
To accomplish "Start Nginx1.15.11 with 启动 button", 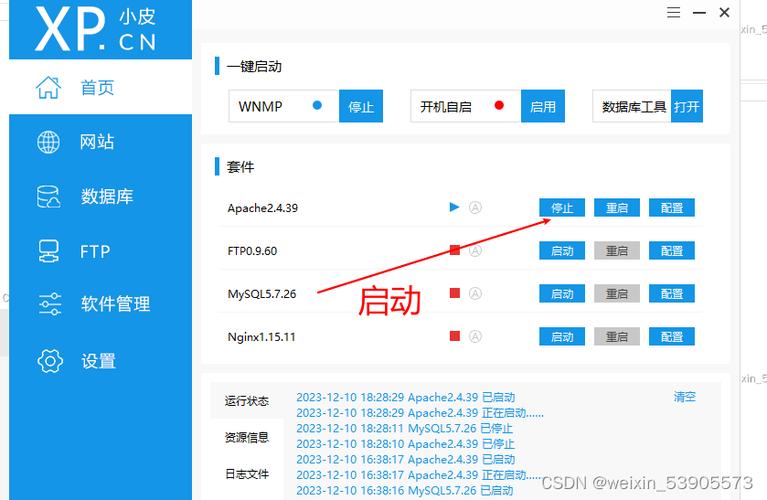I will 562,337.
